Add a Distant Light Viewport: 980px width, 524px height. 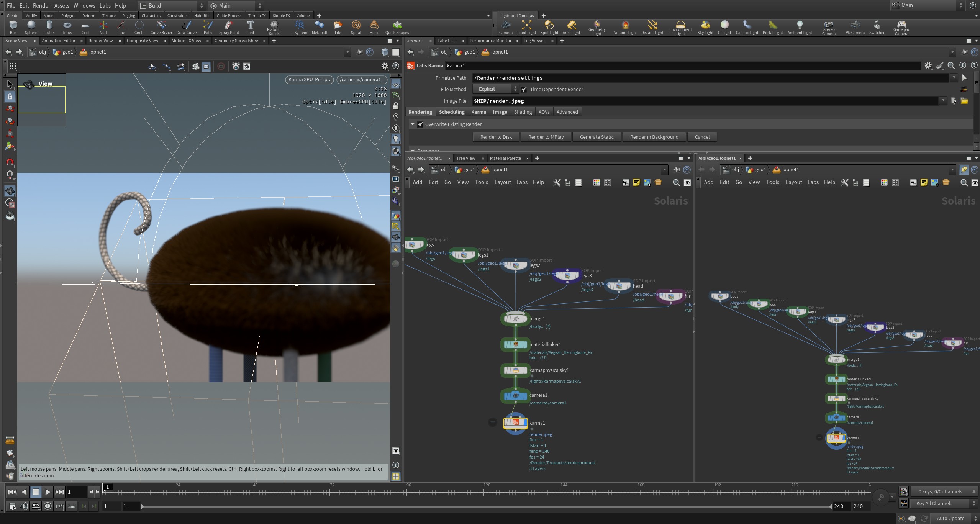(652, 27)
